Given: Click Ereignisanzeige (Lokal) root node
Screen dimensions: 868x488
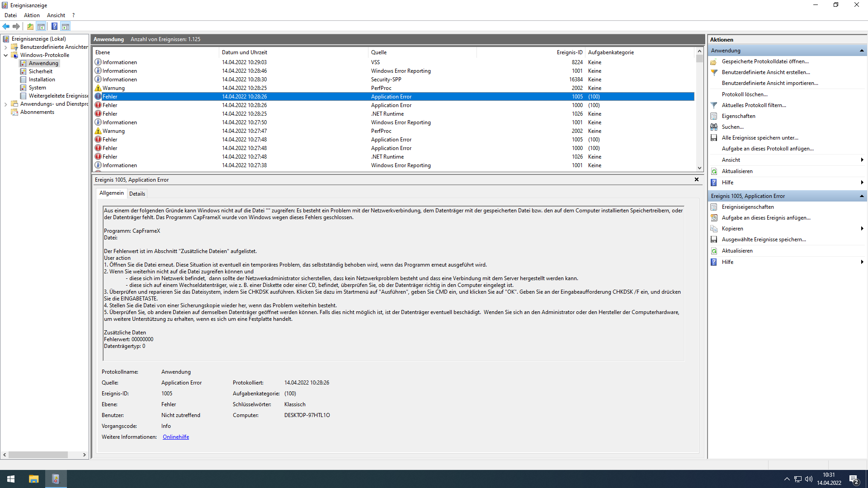Looking at the screenshot, I should [x=38, y=39].
